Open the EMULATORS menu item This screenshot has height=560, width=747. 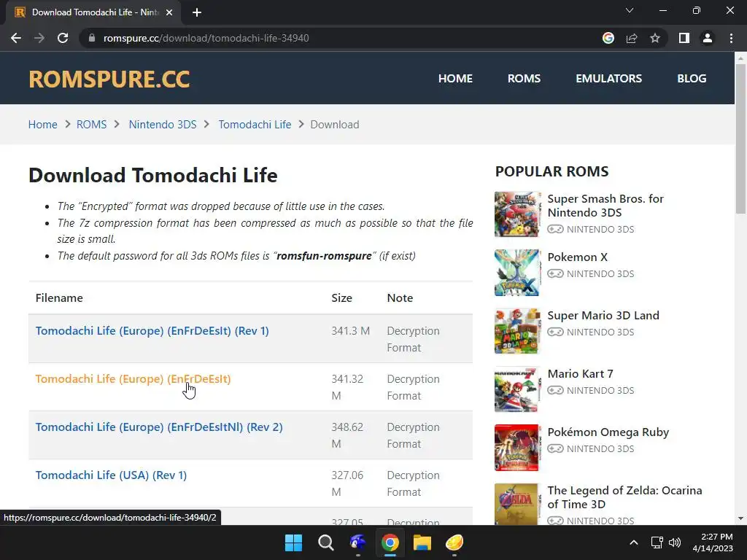point(609,79)
